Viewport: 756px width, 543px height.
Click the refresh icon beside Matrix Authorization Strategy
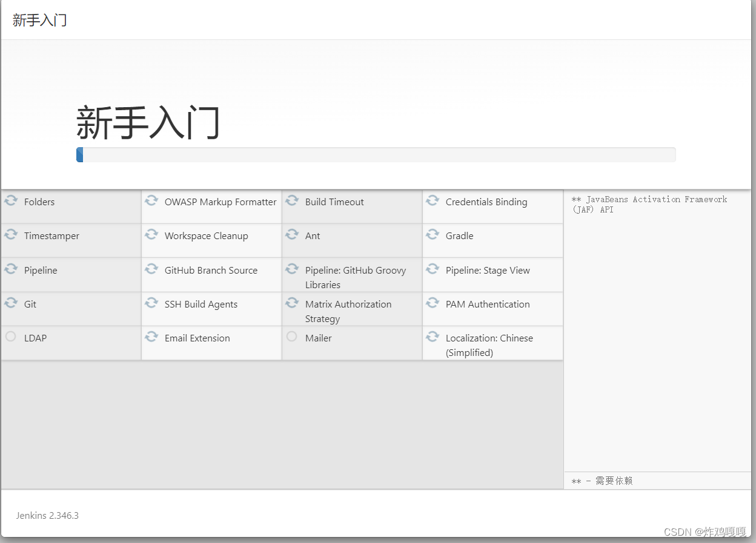coord(292,303)
